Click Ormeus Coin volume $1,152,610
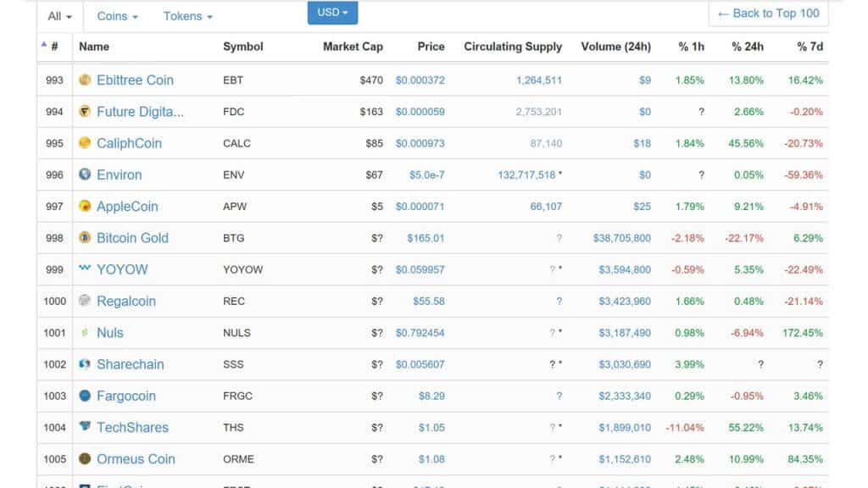 pyautogui.click(x=625, y=458)
